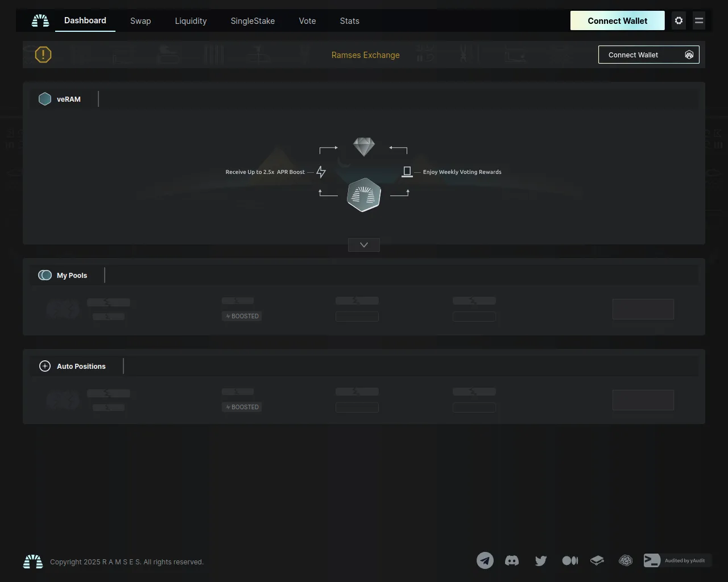Screen dimensions: 728x582
Task: Click the BOOSTED badge in My Pools
Action: (242, 316)
